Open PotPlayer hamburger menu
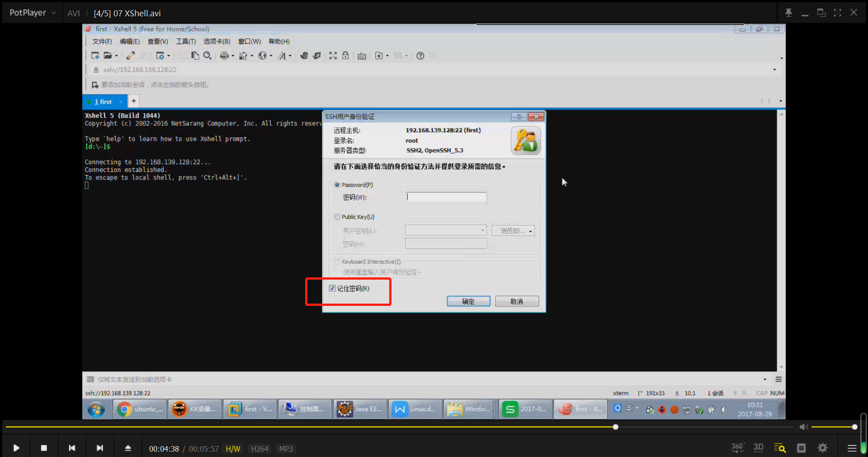Image resolution: width=868 pixels, height=457 pixels. (852, 448)
